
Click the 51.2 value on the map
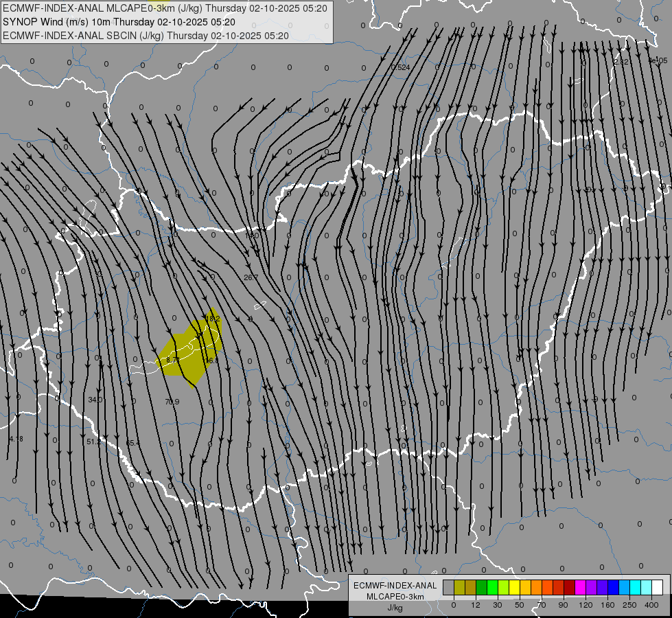click(93, 442)
